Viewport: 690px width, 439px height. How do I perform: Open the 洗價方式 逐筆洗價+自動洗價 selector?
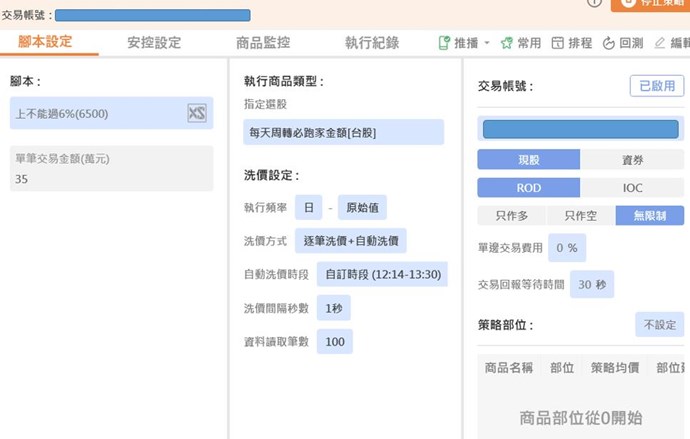(x=350, y=241)
